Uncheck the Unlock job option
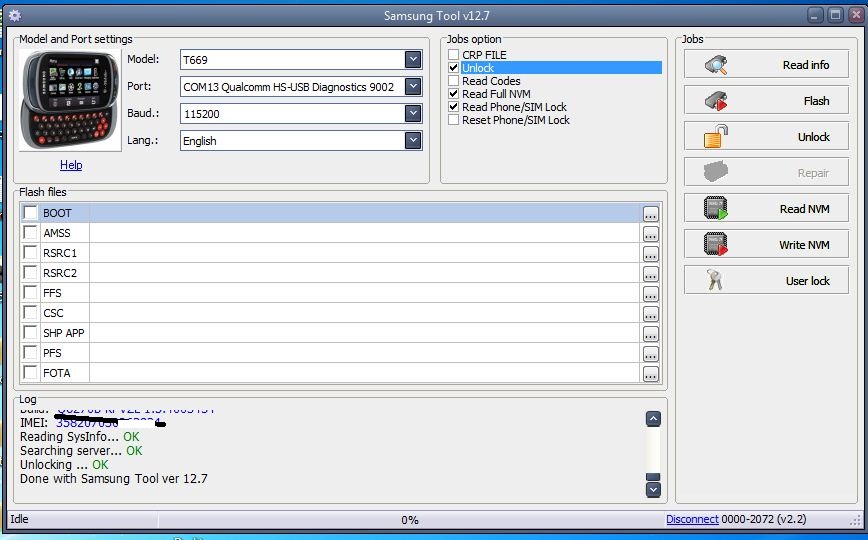 pos(453,68)
